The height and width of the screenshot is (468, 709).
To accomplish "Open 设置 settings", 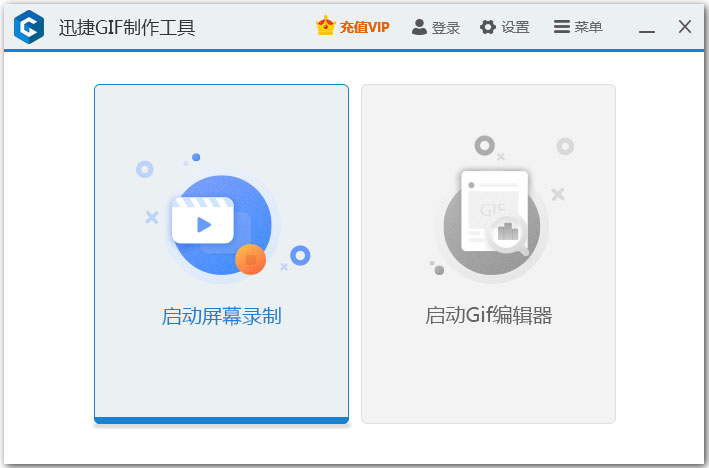I will [x=515, y=27].
